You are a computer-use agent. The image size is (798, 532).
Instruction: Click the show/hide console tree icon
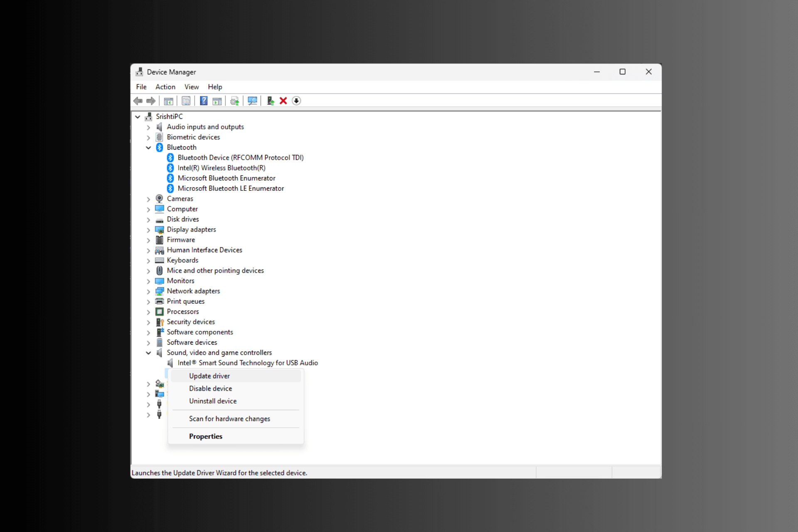[x=168, y=101]
